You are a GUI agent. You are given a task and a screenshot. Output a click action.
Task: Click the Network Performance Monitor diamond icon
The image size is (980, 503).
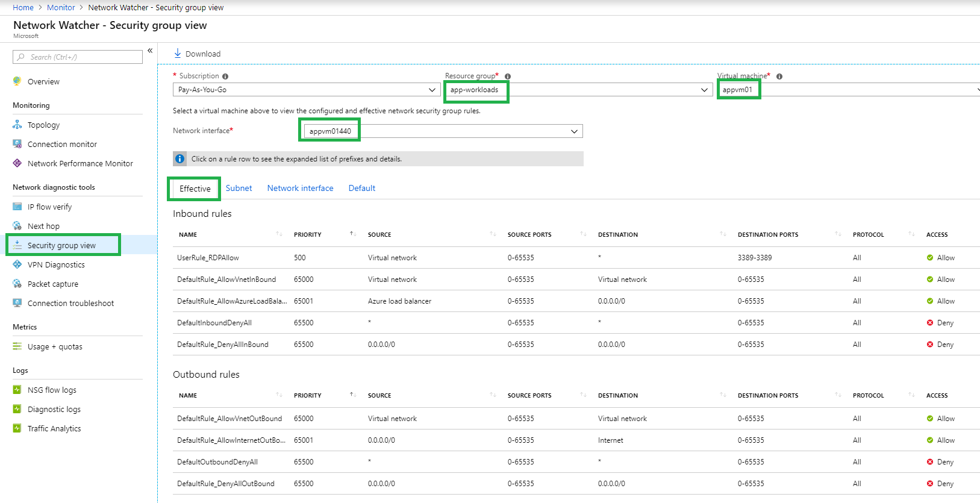click(17, 163)
